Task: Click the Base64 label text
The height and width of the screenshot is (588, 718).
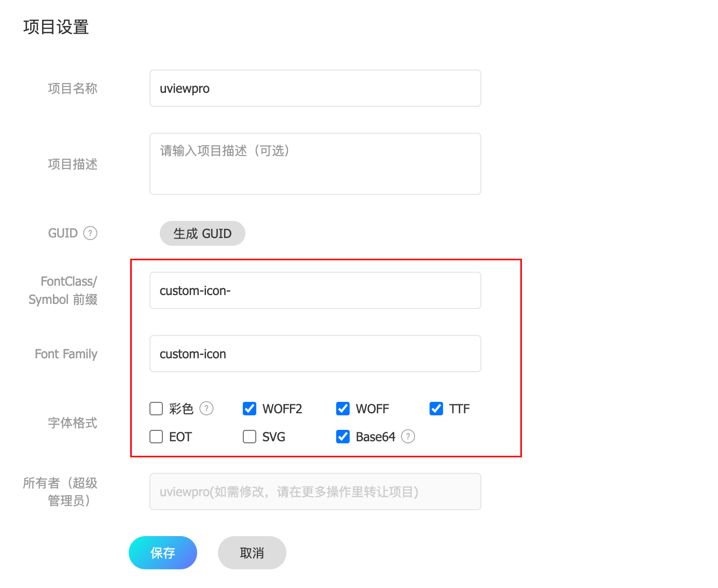Action: point(376,437)
